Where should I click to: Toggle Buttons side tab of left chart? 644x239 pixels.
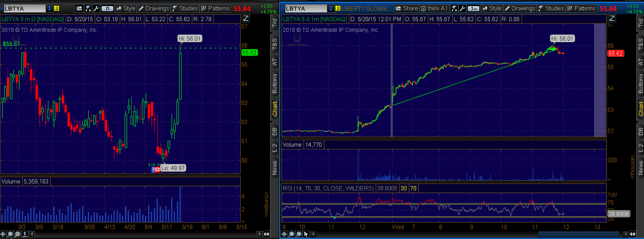point(275,84)
